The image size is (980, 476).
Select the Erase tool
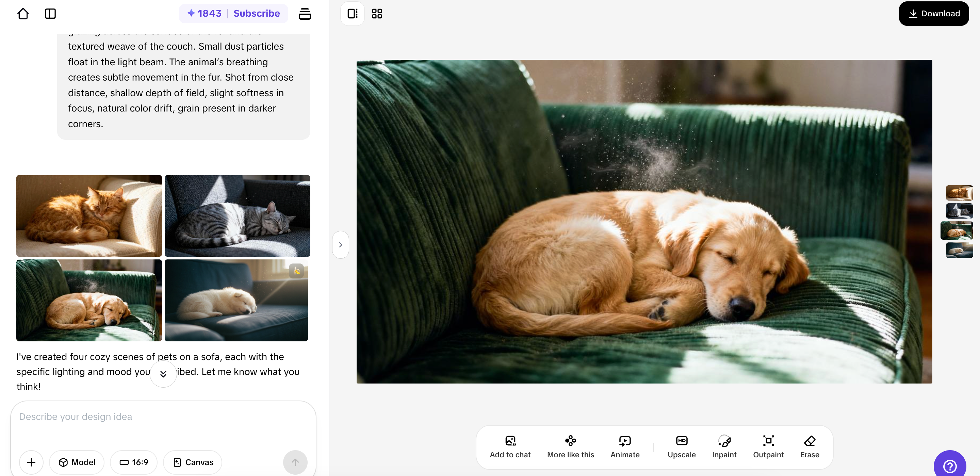point(809,446)
